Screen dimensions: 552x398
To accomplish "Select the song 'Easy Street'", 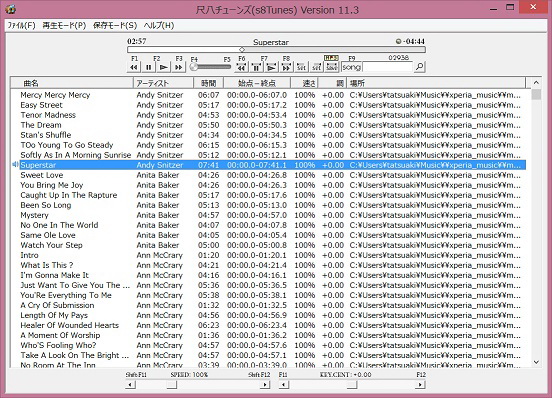I will click(41, 105).
